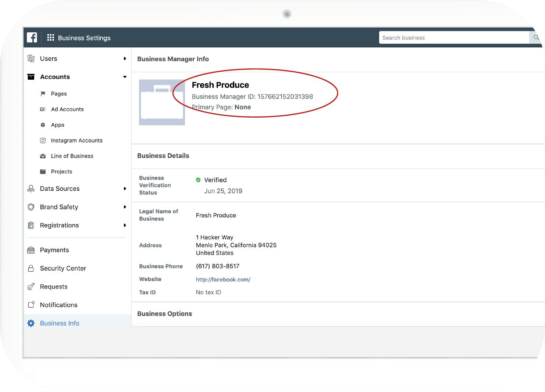Click the Primary Page: None text
This screenshot has width=545, height=392.
pos(221,107)
